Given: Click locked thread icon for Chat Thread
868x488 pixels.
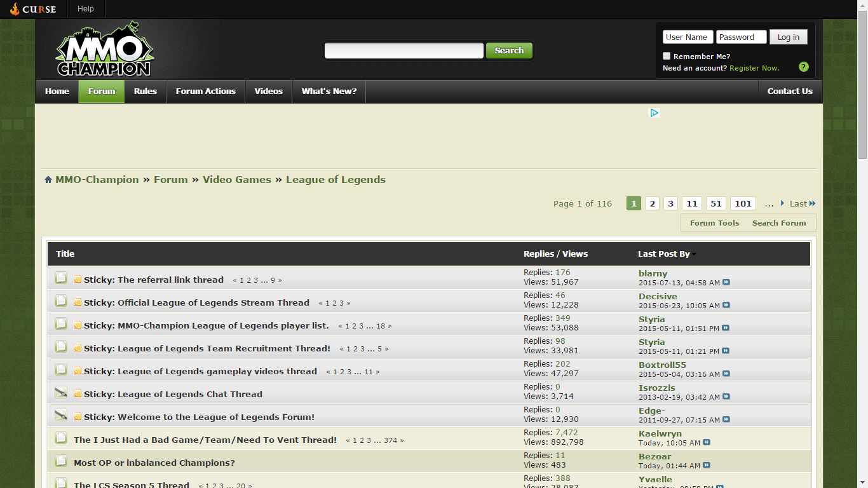Looking at the screenshot, I should tap(61, 392).
